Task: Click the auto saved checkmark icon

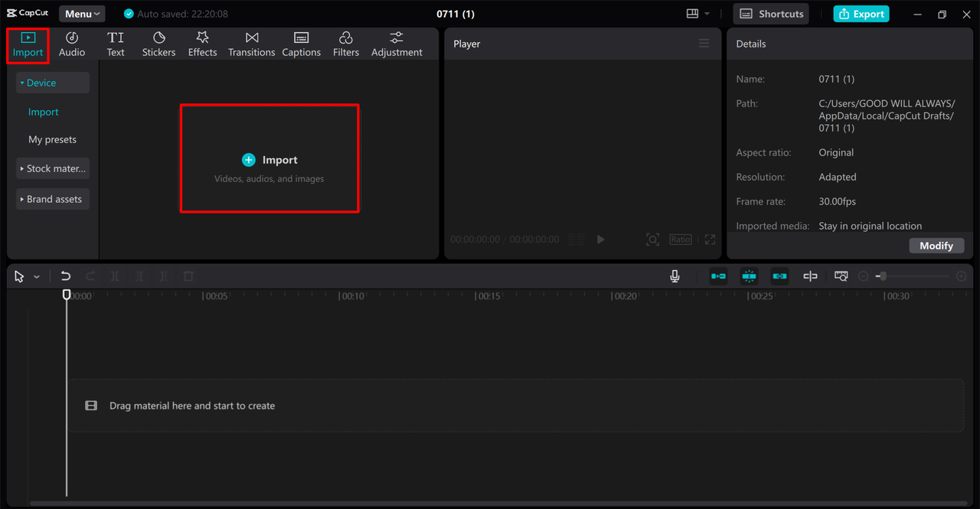Action: click(129, 14)
